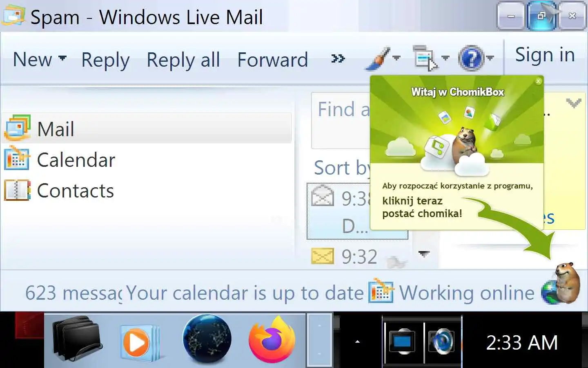Show hidden system tray icons
This screenshot has height=368, width=588.
pyautogui.click(x=358, y=342)
